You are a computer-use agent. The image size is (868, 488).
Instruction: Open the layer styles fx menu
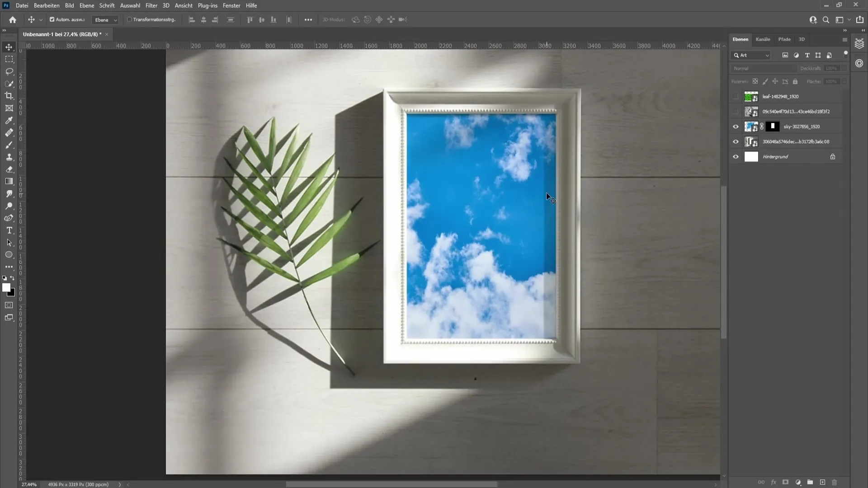click(773, 482)
